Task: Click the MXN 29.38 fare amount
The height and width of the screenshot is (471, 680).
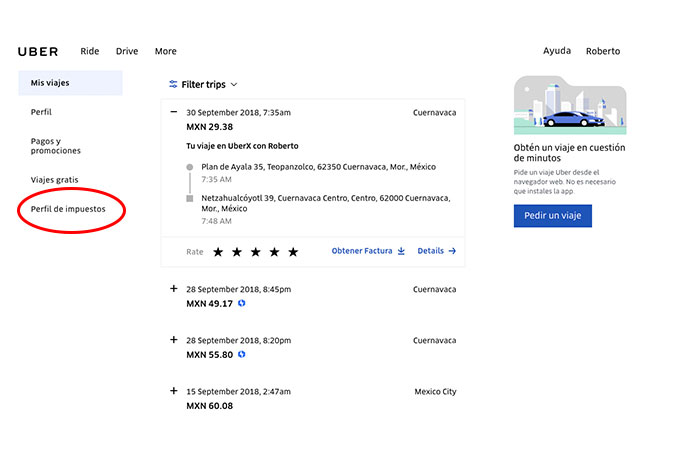Action: click(x=209, y=127)
